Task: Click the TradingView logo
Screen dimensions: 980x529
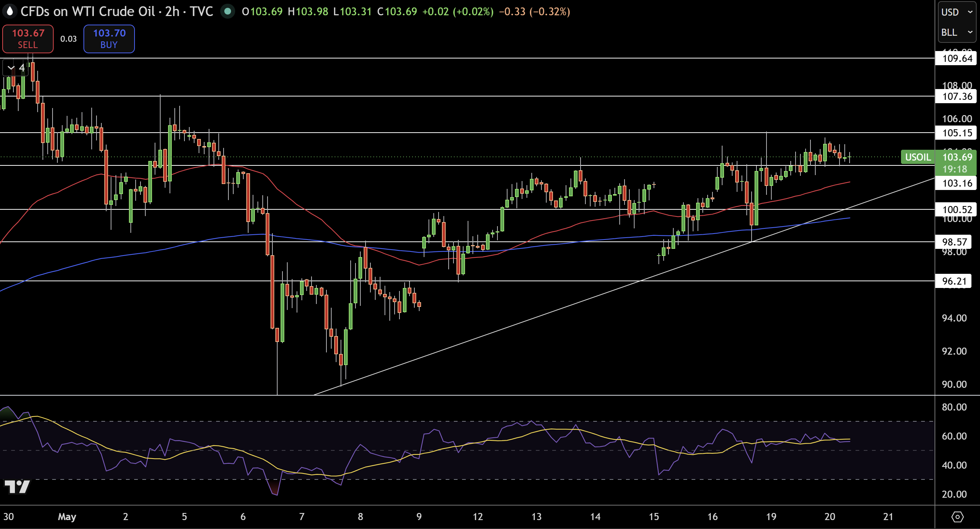Action: pos(17,487)
